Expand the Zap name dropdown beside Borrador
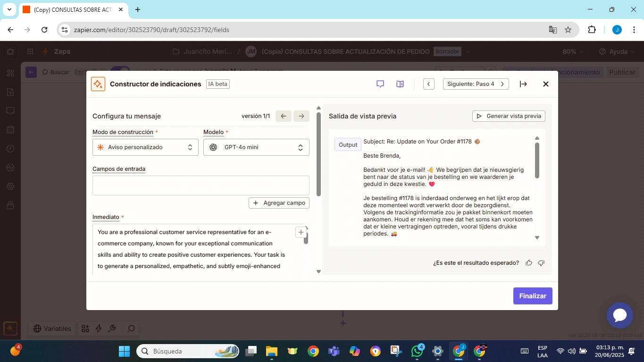The width and height of the screenshot is (644, 362). 468,51
